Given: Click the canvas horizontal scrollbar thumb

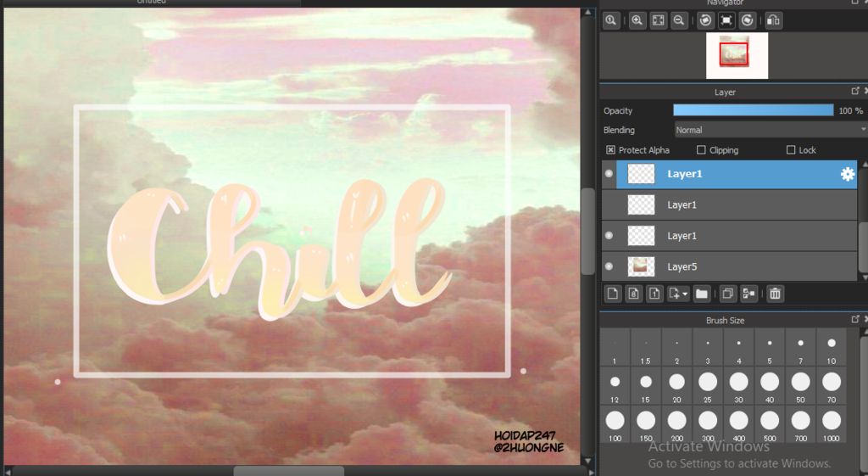Looking at the screenshot, I should [x=288, y=471].
